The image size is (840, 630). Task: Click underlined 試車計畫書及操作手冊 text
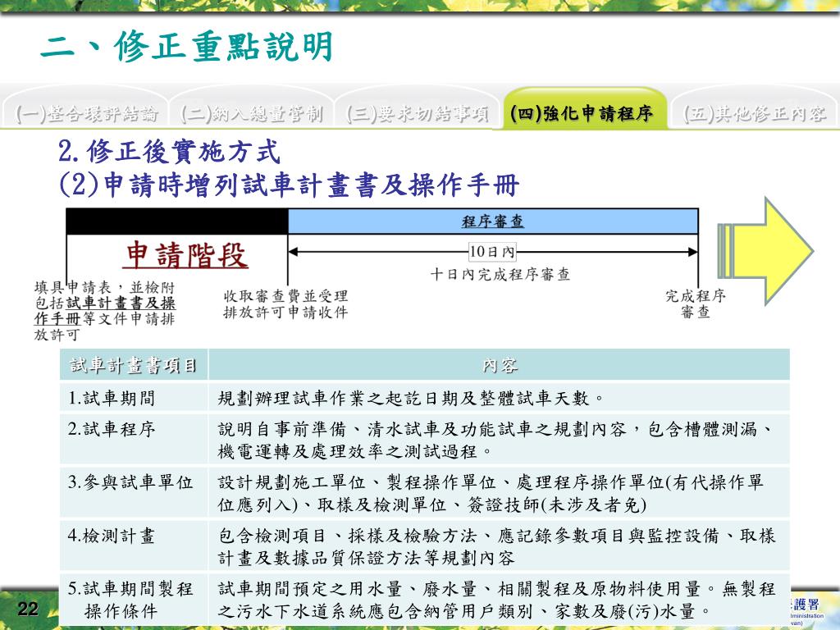click(x=104, y=311)
